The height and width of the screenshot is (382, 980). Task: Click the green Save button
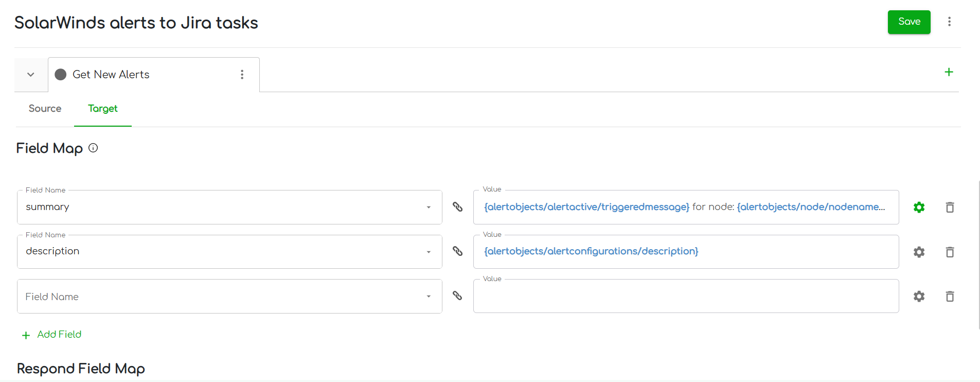click(x=909, y=22)
